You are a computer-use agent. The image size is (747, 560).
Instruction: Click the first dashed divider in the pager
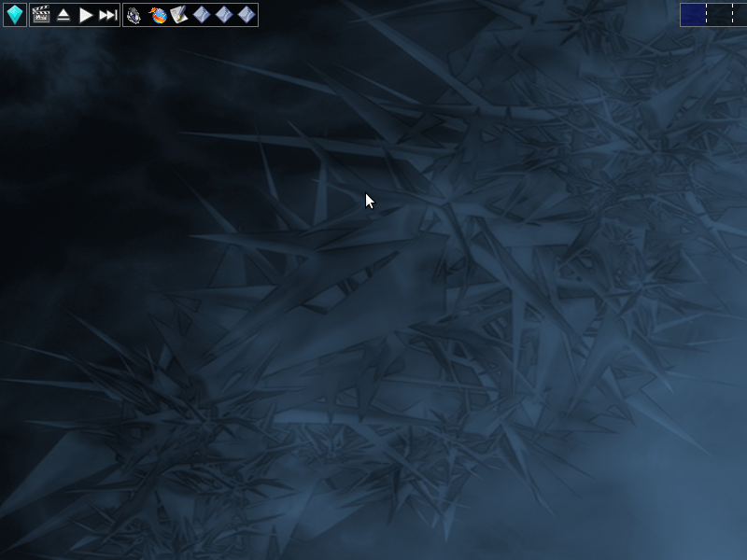point(707,15)
